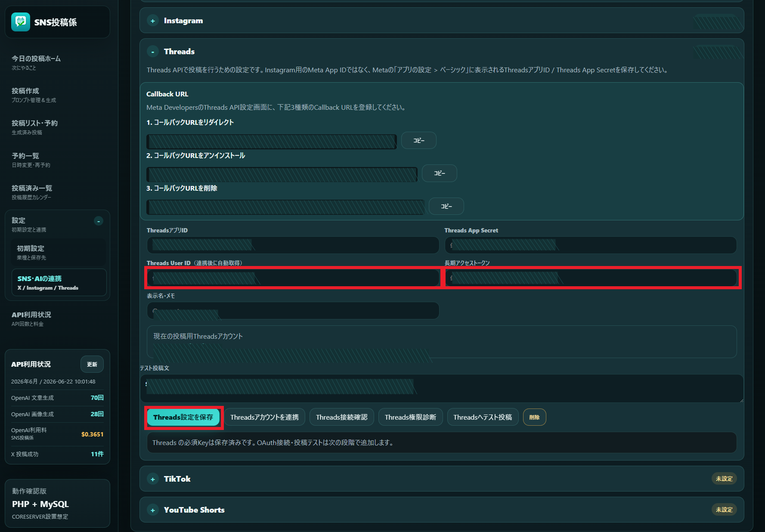Image resolution: width=765 pixels, height=532 pixels.
Task: Click Threadsアカウントを連携 button
Action: pyautogui.click(x=264, y=417)
